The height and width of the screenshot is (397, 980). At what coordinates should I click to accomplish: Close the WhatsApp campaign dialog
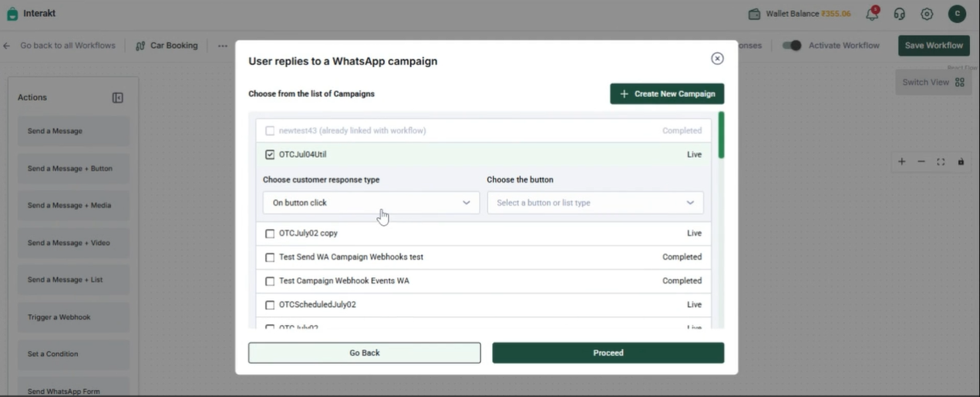(717, 59)
